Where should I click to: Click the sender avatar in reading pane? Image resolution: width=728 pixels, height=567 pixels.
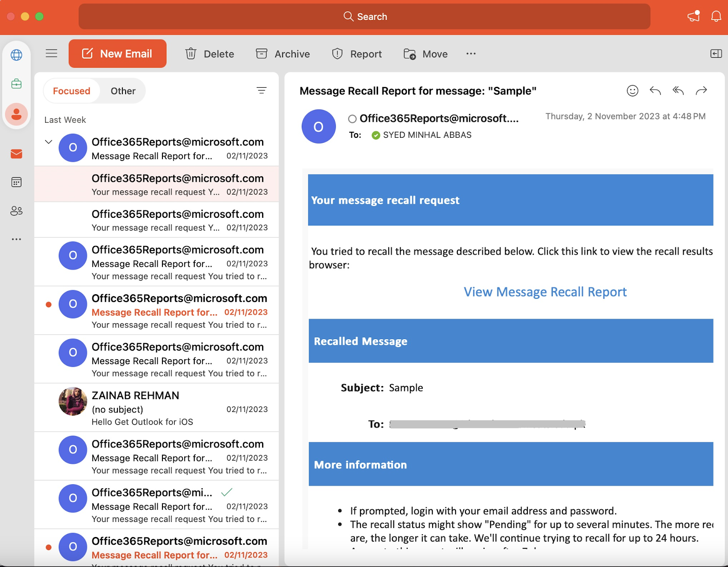318,126
